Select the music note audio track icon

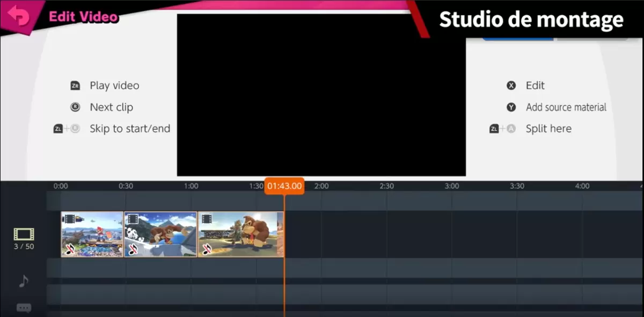[x=24, y=281]
